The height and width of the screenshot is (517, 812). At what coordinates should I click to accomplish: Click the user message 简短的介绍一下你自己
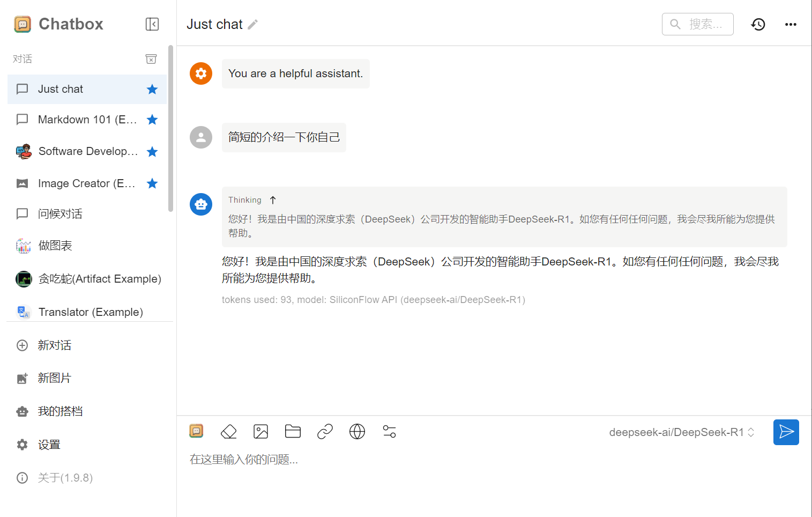pos(284,137)
